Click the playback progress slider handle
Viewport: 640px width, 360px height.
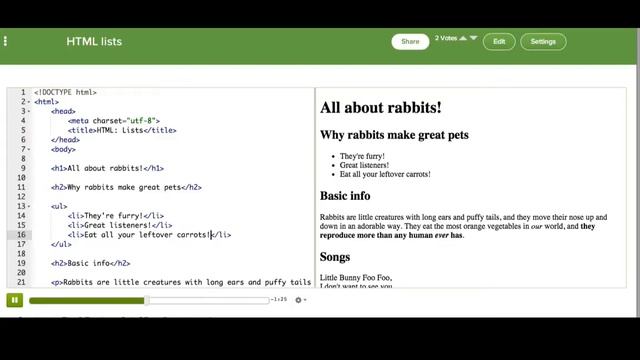[x=147, y=300]
